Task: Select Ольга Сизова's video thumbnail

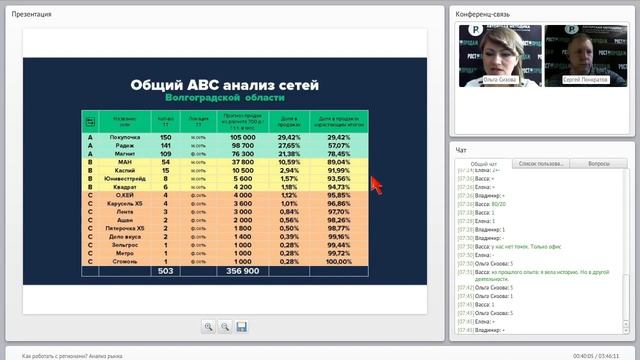Action: point(500,56)
